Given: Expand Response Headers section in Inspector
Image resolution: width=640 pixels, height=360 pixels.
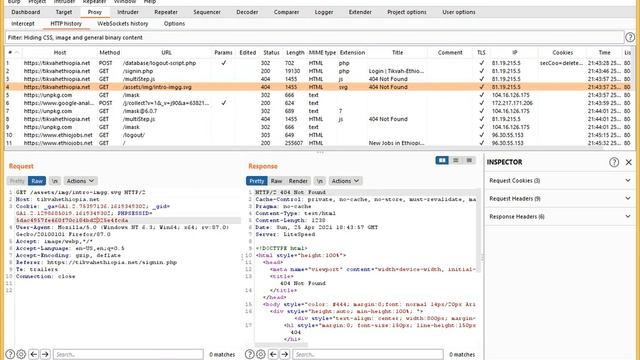Looking at the screenshot, I should click(559, 216).
